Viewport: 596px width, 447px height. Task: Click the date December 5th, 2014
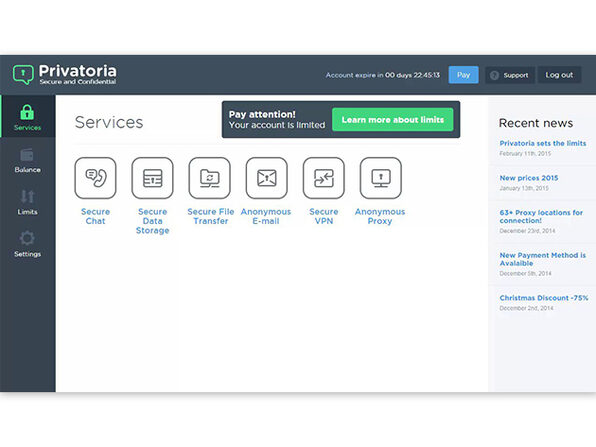point(525,273)
